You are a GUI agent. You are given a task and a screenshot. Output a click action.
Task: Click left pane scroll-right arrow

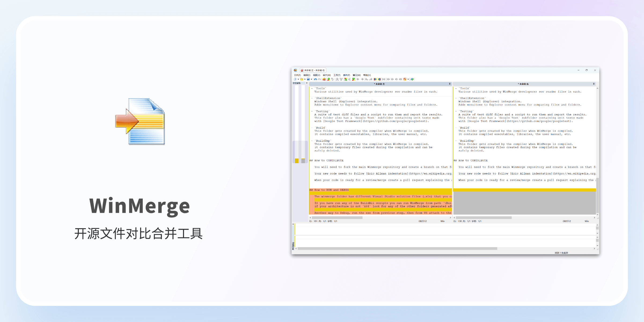[x=450, y=218]
